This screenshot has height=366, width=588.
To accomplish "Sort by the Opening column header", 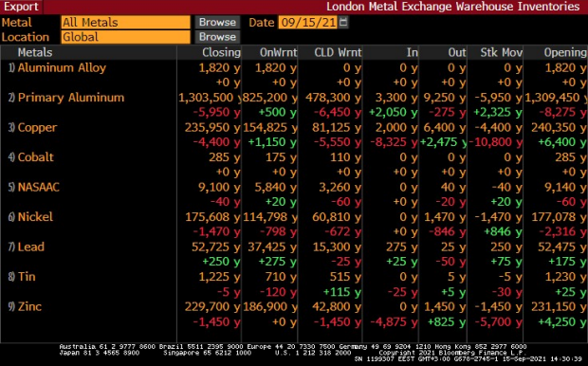I will (x=565, y=52).
